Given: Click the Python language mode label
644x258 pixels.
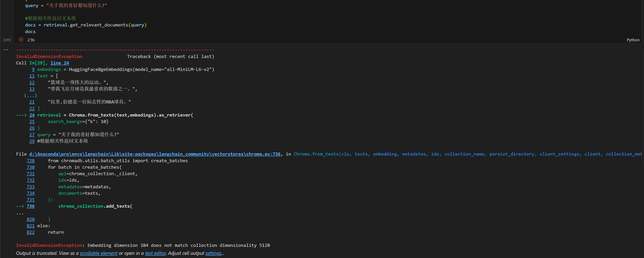Looking at the screenshot, I should tap(633, 40).
